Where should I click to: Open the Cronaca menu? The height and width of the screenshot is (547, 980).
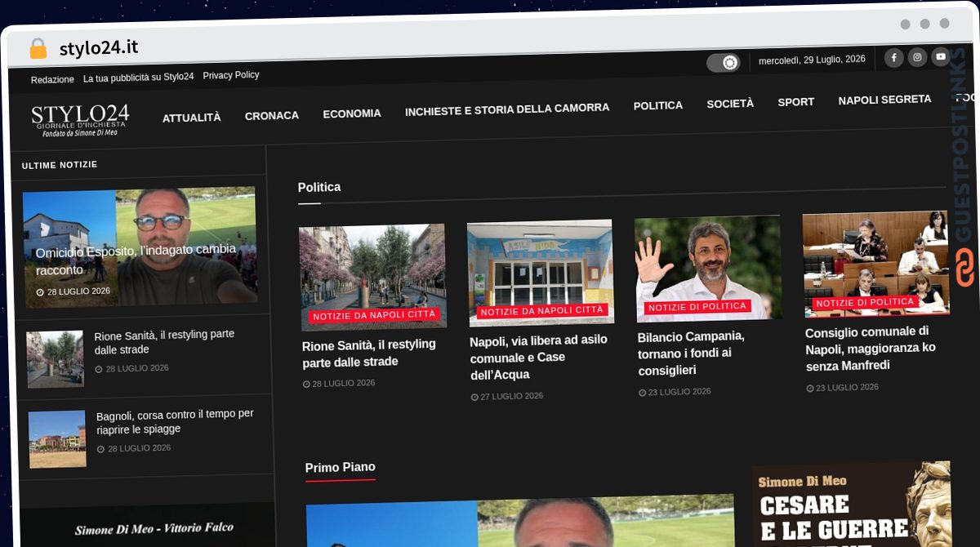(x=272, y=116)
